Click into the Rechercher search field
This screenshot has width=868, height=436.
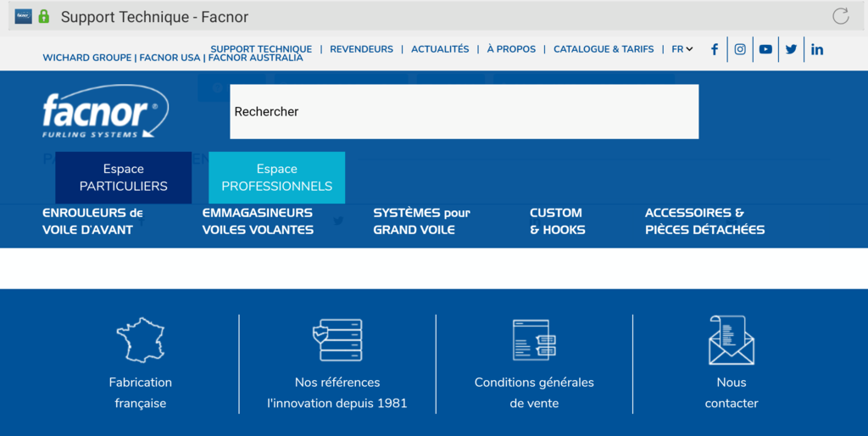pyautogui.click(x=464, y=111)
